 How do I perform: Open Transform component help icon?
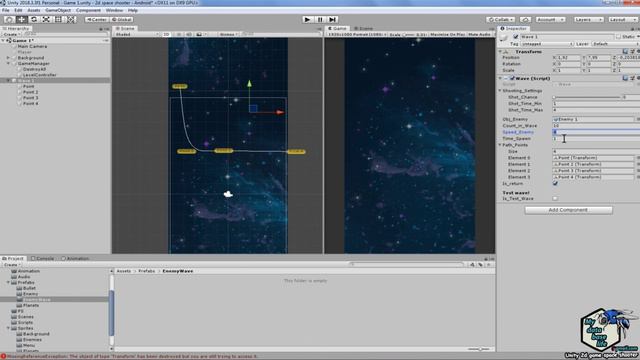coord(625,51)
